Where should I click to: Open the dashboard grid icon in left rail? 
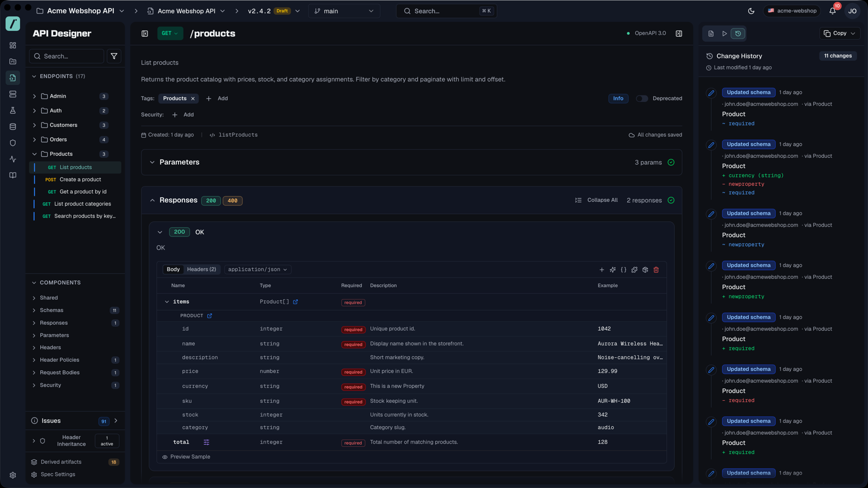[x=12, y=46]
